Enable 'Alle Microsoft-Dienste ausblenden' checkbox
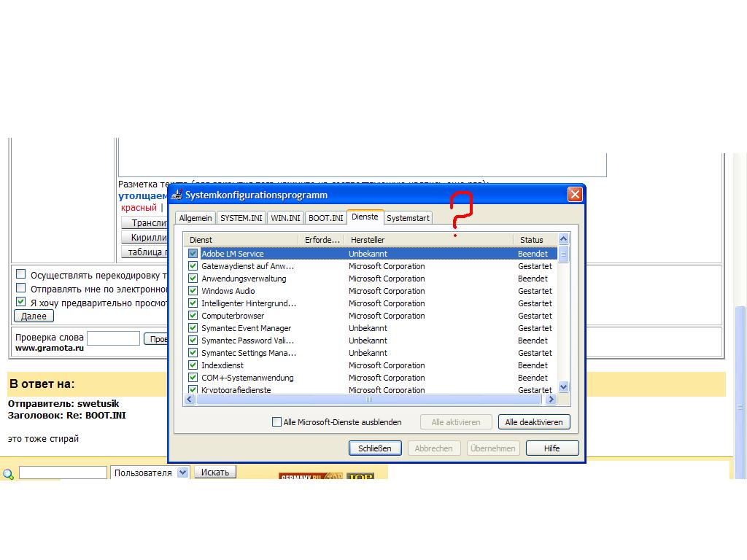Screen dimensions: 747x560 click(276, 422)
